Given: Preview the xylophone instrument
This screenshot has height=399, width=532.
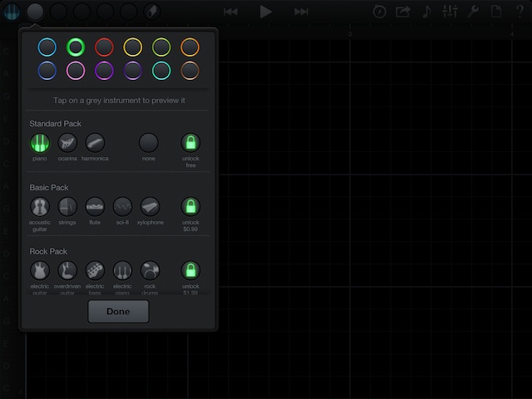Looking at the screenshot, I should click(150, 207).
